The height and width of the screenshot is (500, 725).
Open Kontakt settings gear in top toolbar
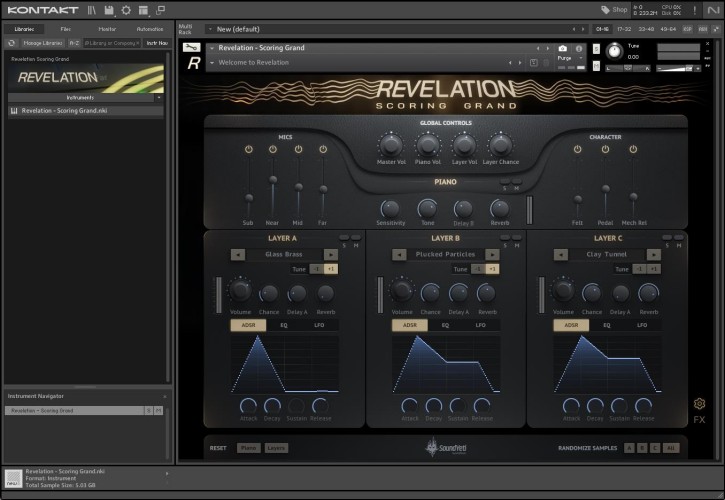(x=125, y=10)
